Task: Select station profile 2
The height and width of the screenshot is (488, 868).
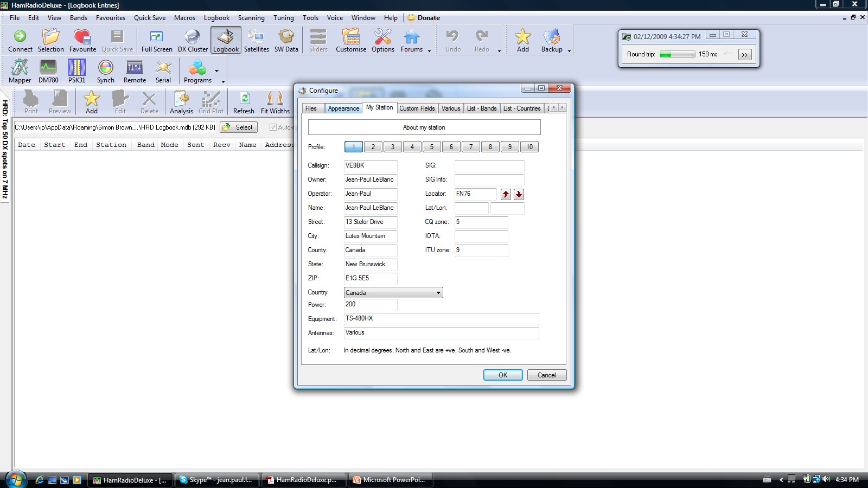Action: click(x=373, y=147)
